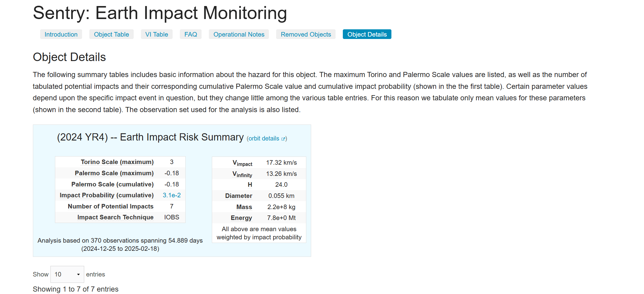Expand the Show entries dropdown
644x294 pixels.
coord(67,274)
